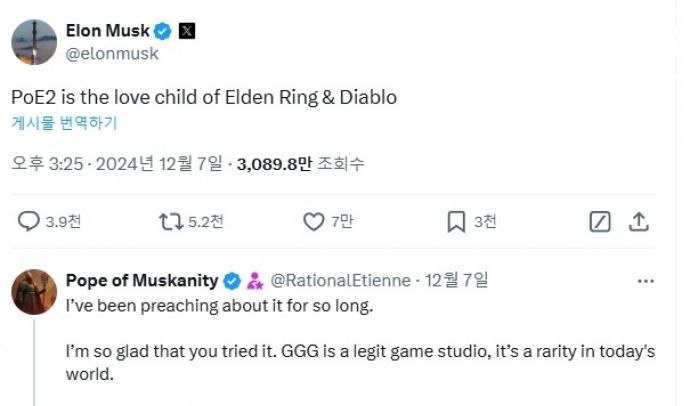Open the three-dot menu on the reply
The height and width of the screenshot is (406, 690).
[x=646, y=281]
